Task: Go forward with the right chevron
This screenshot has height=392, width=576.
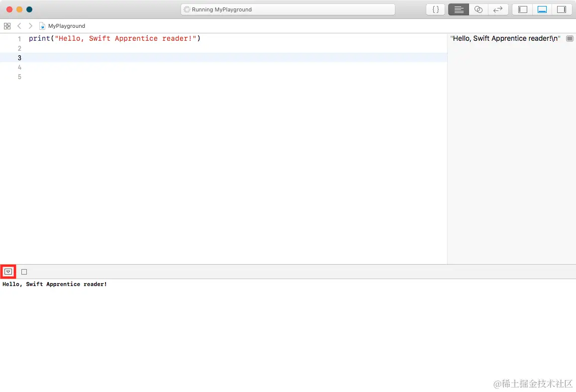Action: (30, 26)
